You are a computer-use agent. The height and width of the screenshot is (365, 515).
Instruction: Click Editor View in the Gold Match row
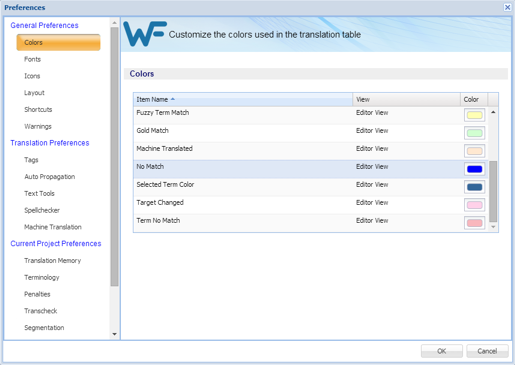372,131
